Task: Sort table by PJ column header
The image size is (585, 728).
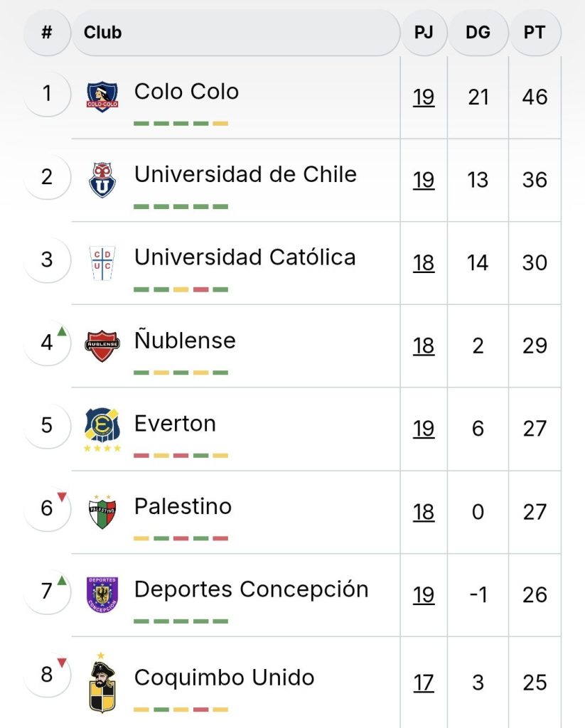Action: [x=424, y=33]
